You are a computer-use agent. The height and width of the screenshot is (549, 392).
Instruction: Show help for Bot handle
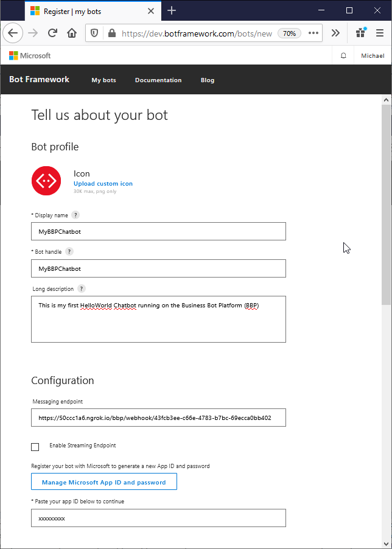[69, 252]
